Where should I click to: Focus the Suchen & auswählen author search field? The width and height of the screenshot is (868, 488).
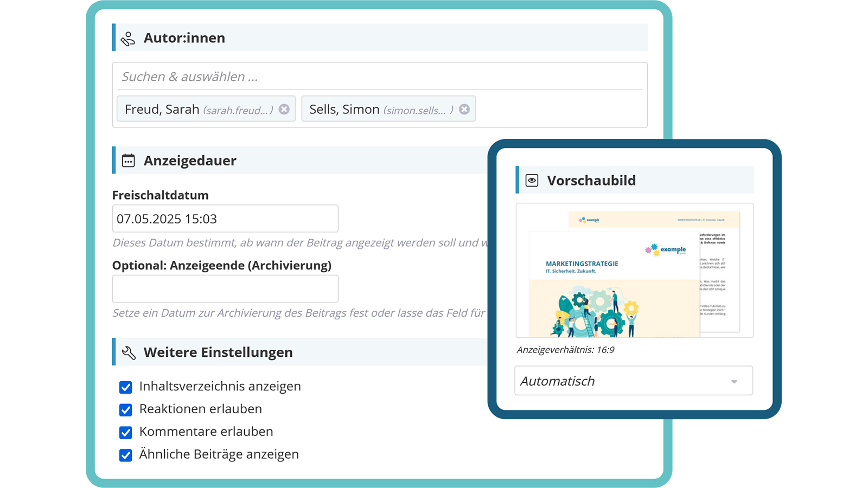380,76
